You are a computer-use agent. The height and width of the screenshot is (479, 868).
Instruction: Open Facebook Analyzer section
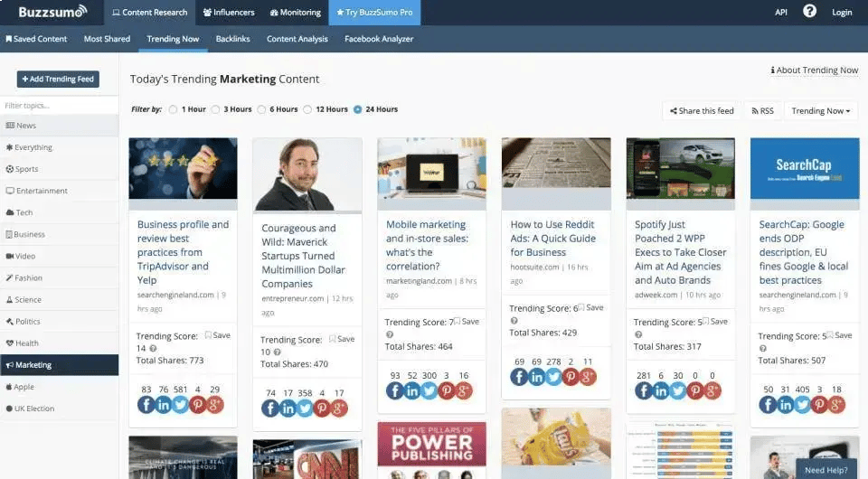click(379, 39)
